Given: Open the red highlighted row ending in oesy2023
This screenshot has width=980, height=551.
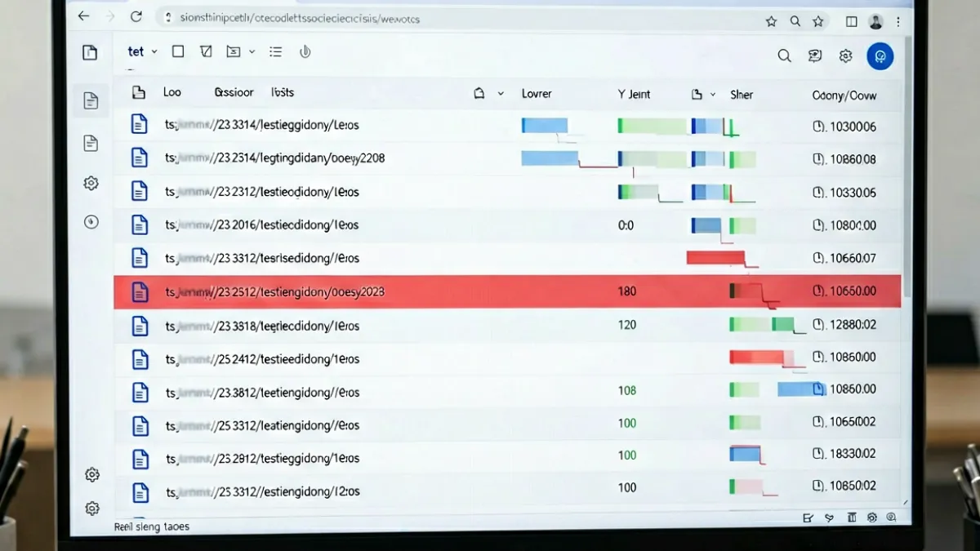Looking at the screenshot, I should 507,291.
